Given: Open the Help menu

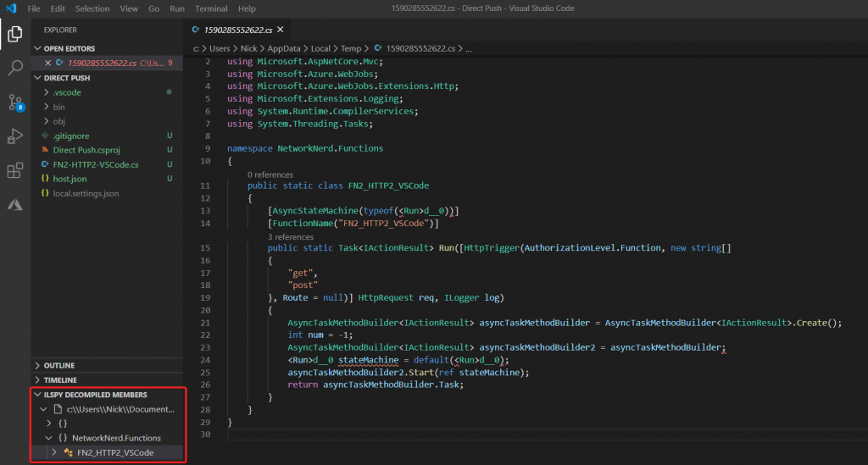Looking at the screenshot, I should 247,8.
